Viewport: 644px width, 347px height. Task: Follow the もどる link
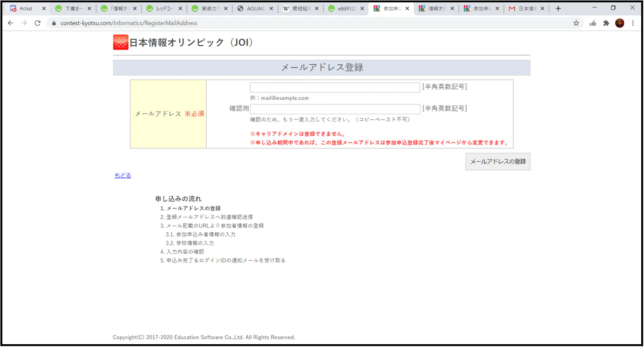(x=123, y=175)
